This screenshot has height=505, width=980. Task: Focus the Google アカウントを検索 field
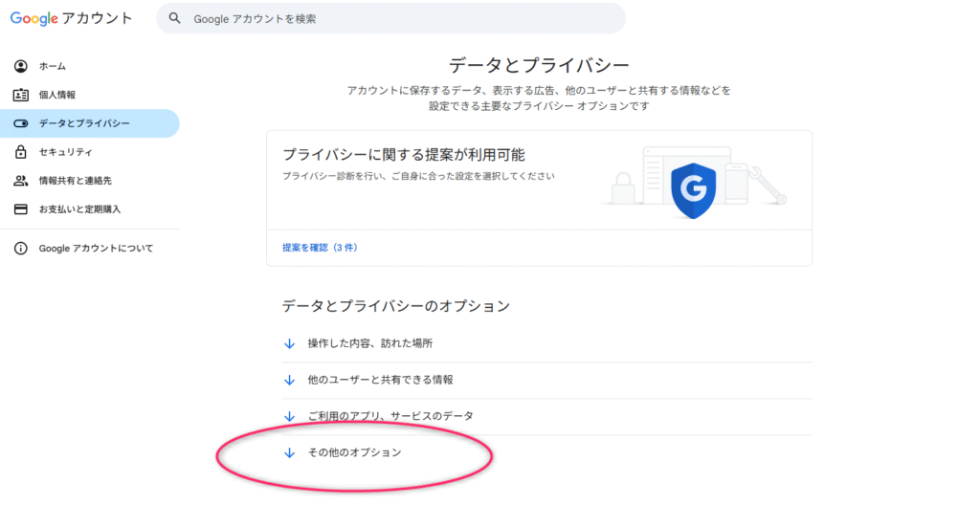point(390,19)
